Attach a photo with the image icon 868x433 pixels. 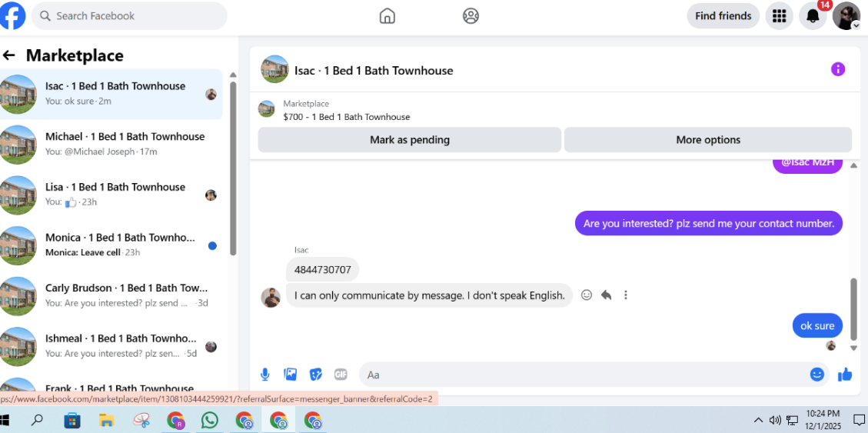coord(290,375)
